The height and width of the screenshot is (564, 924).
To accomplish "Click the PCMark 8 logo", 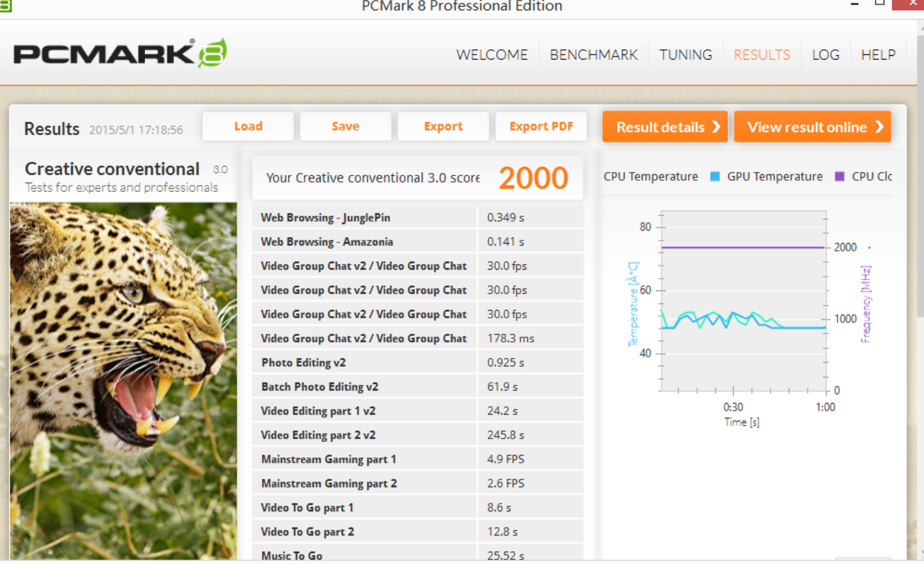I will 120,53.
